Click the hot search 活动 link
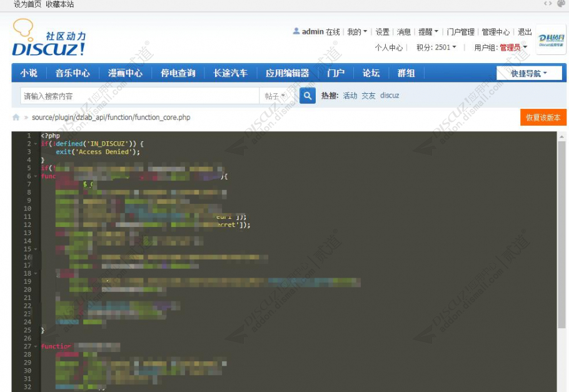The height and width of the screenshot is (392, 569). coord(350,96)
